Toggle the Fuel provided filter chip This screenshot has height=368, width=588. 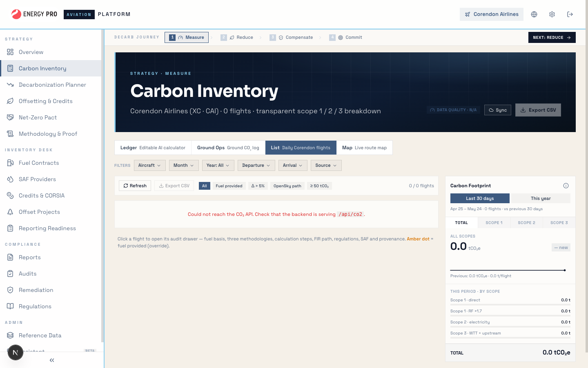[x=229, y=186]
